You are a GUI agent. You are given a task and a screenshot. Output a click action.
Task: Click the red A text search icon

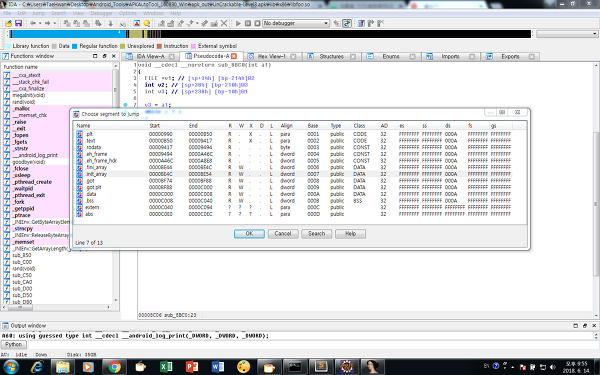(x=137, y=23)
